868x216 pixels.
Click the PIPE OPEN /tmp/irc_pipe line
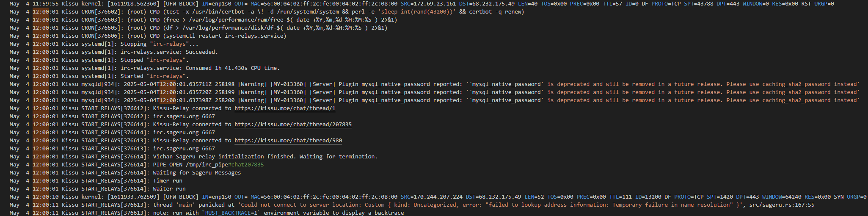137,165
